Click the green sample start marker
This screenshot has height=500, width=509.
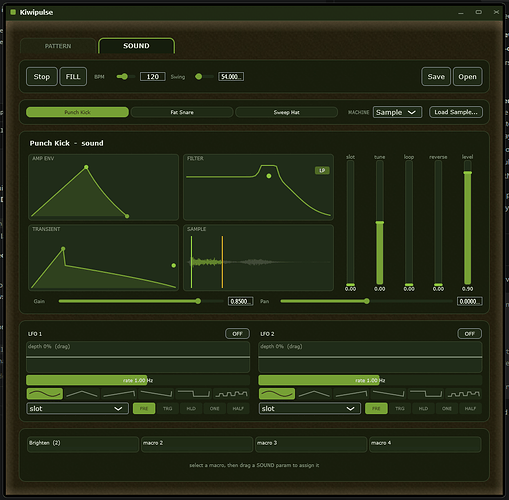click(191, 262)
